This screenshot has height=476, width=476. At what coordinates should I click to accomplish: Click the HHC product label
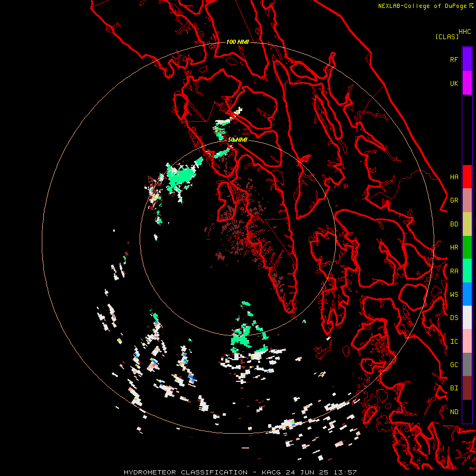[465, 32]
